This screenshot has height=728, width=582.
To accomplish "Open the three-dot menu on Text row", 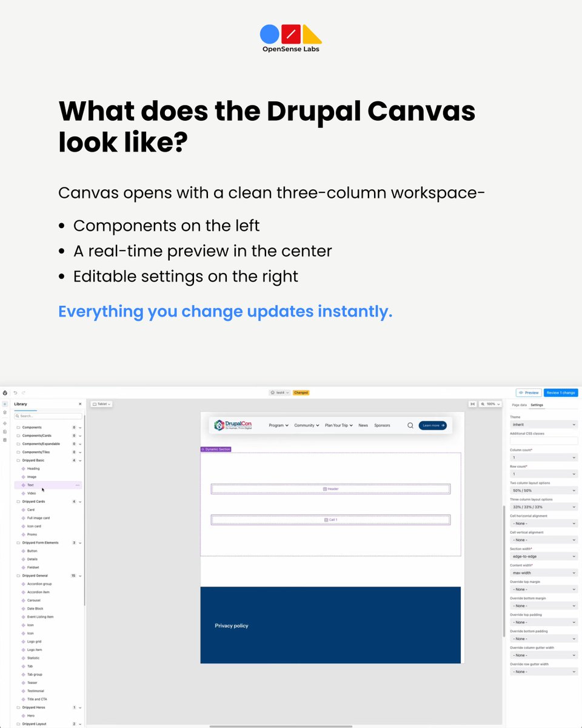I will click(x=78, y=485).
